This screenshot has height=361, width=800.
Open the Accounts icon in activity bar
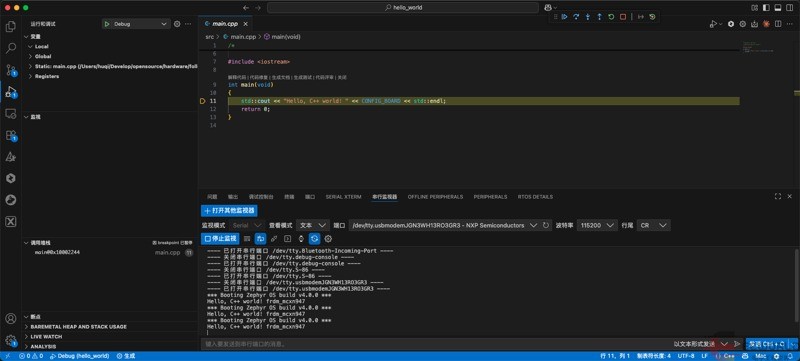[x=10, y=319]
